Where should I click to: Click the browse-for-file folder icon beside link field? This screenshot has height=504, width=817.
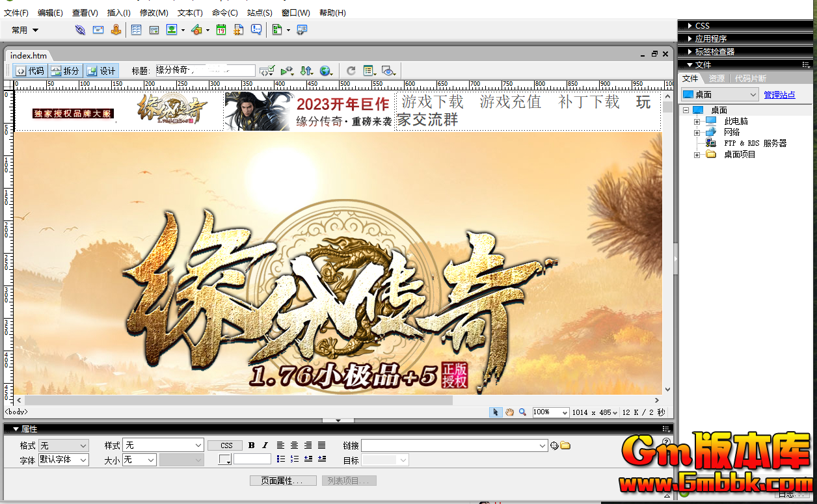click(565, 445)
